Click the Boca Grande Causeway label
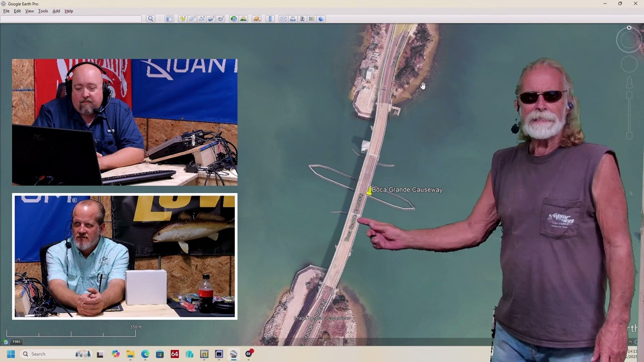644x362 pixels. (407, 190)
